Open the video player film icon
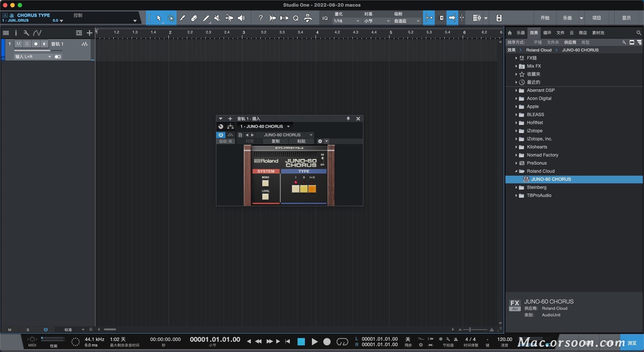The height and width of the screenshot is (352, 644). coord(499,18)
